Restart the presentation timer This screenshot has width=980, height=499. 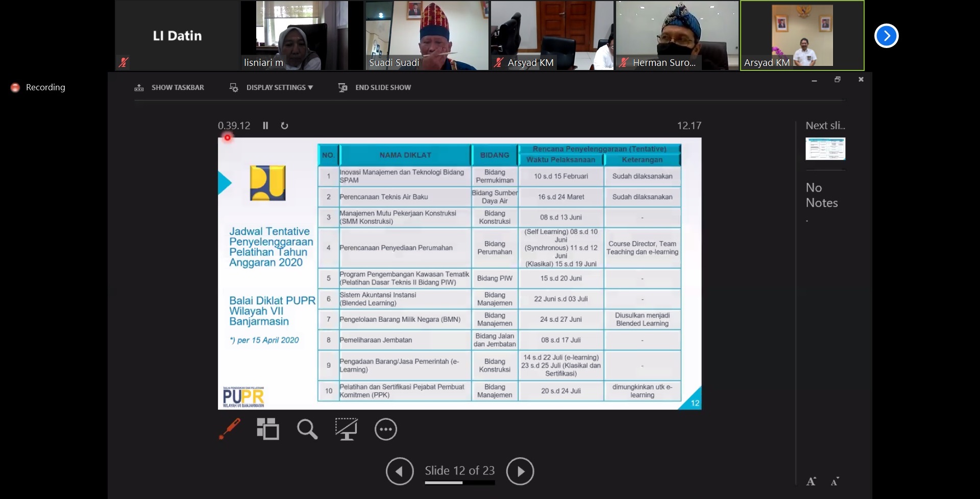(x=284, y=126)
